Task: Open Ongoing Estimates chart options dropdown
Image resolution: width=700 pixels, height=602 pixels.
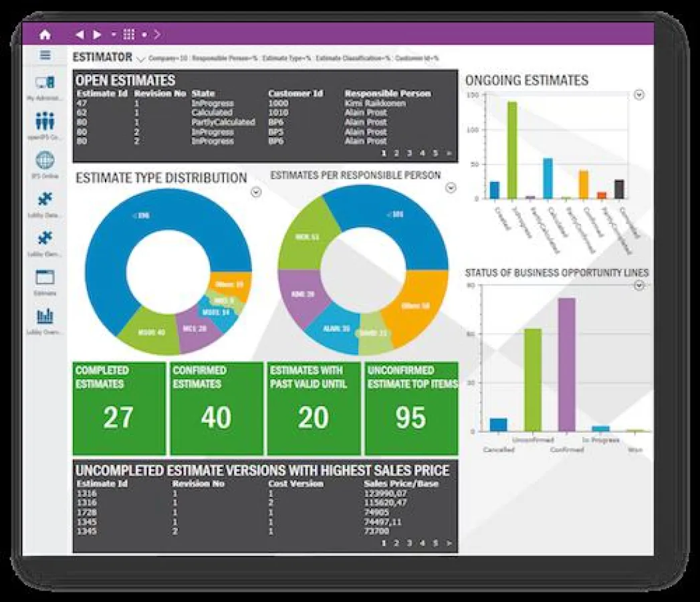Action: [x=638, y=95]
